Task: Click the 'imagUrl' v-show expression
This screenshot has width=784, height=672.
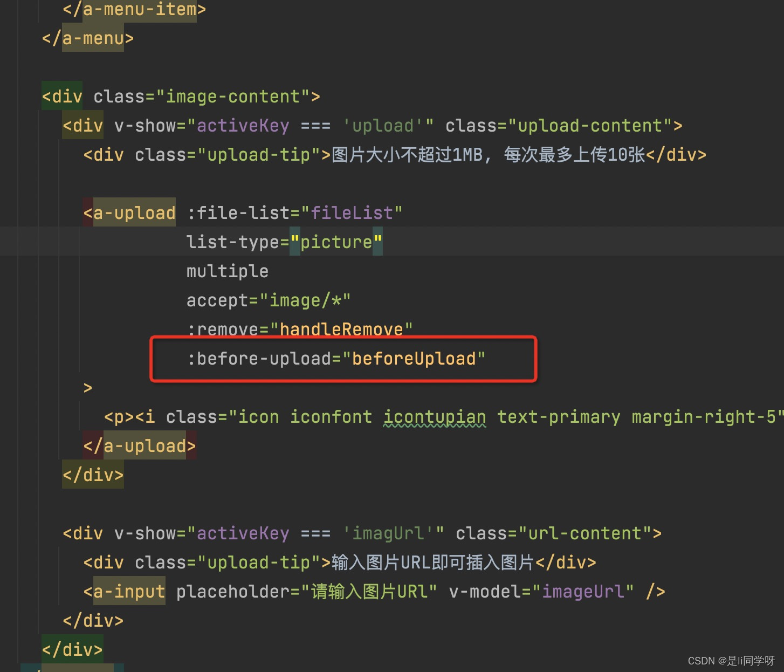Action: pos(279,533)
